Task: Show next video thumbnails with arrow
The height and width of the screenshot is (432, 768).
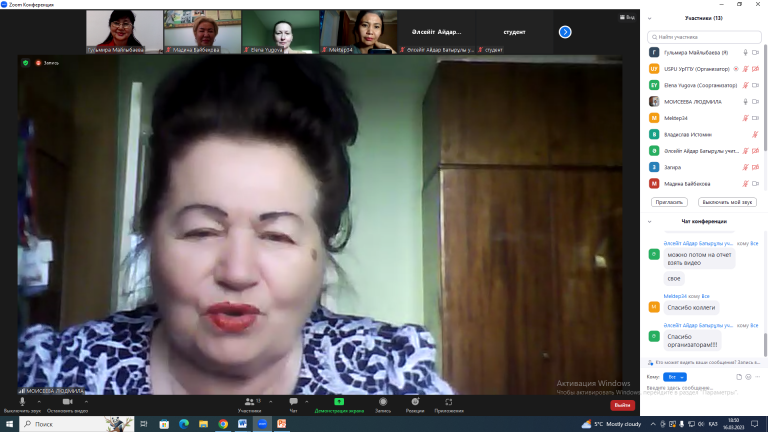Action: click(x=565, y=32)
